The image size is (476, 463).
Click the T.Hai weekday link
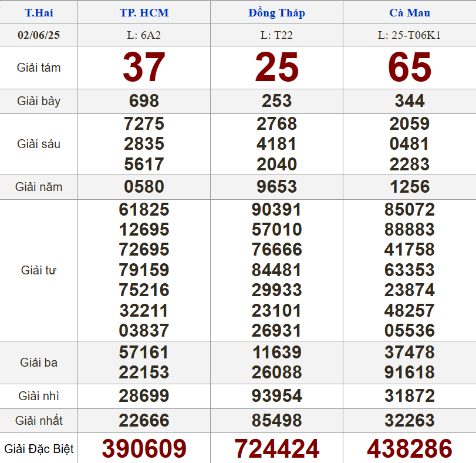pyautogui.click(x=39, y=13)
